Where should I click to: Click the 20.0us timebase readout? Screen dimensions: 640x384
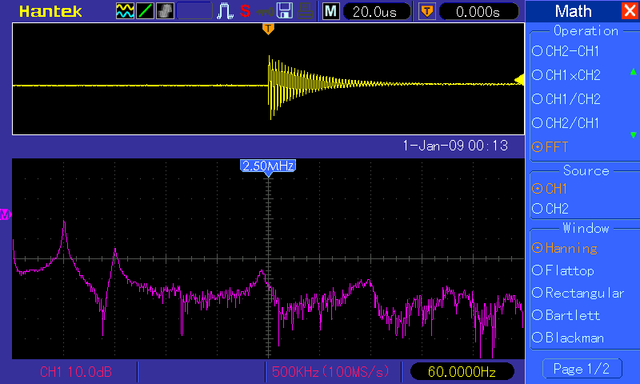pyautogui.click(x=377, y=11)
